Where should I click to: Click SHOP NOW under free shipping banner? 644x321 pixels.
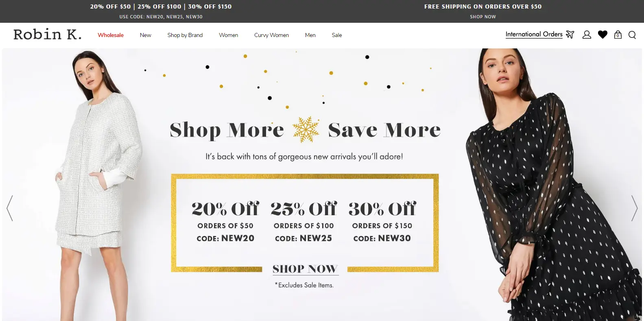(483, 17)
